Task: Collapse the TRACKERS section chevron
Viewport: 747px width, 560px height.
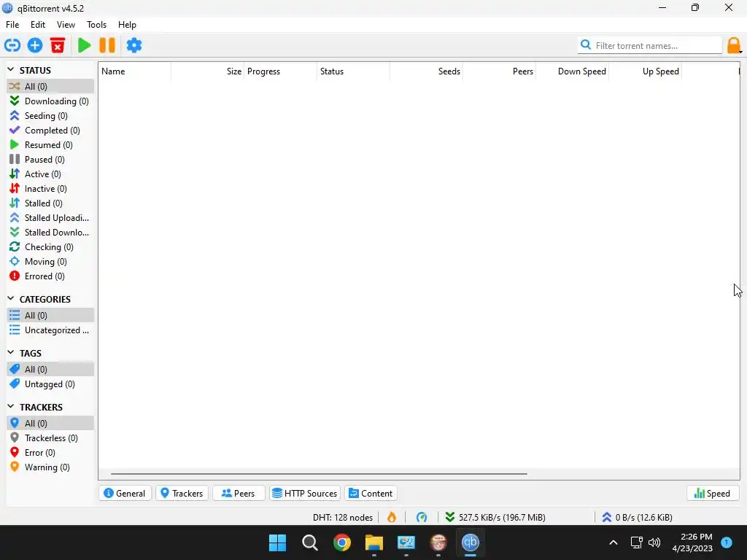Action: [x=11, y=406]
